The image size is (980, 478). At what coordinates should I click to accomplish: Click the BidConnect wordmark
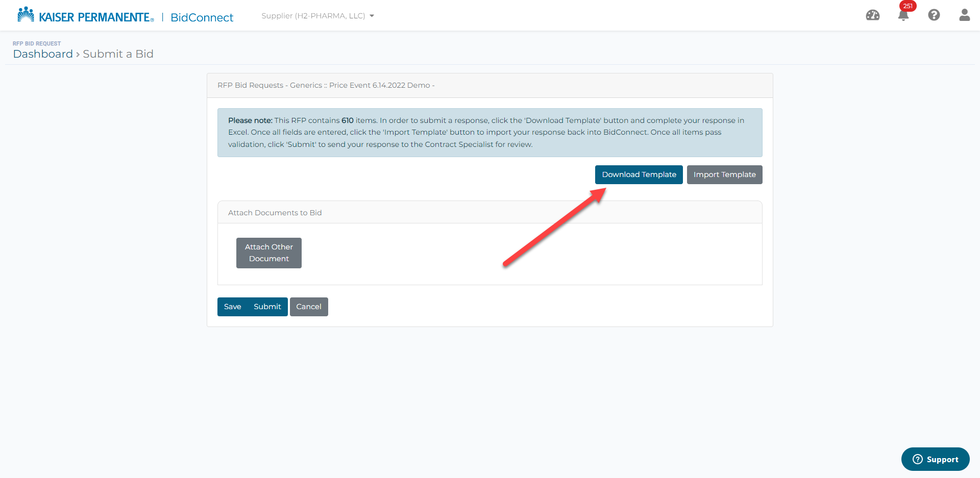tap(202, 17)
